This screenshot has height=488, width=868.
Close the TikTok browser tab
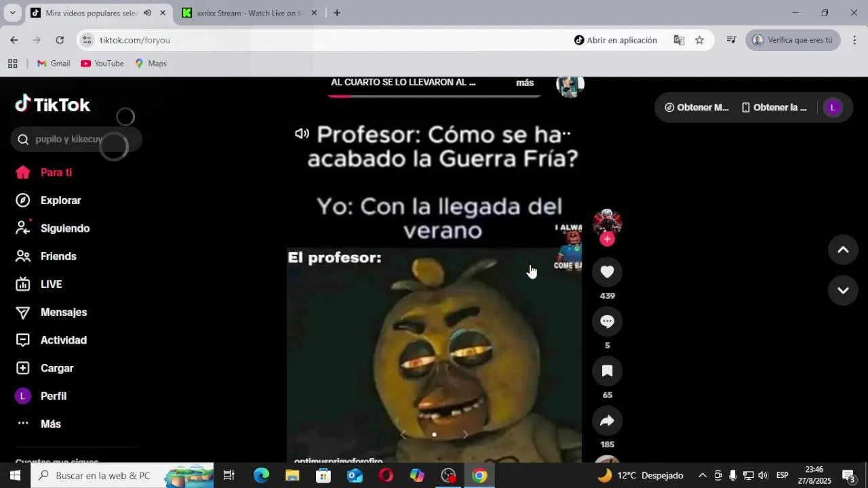coord(162,13)
